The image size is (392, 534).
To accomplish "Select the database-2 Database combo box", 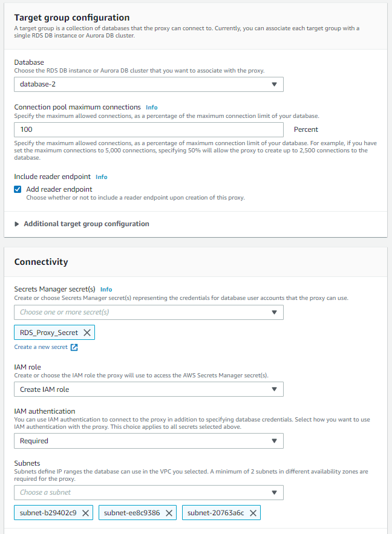I will (149, 84).
